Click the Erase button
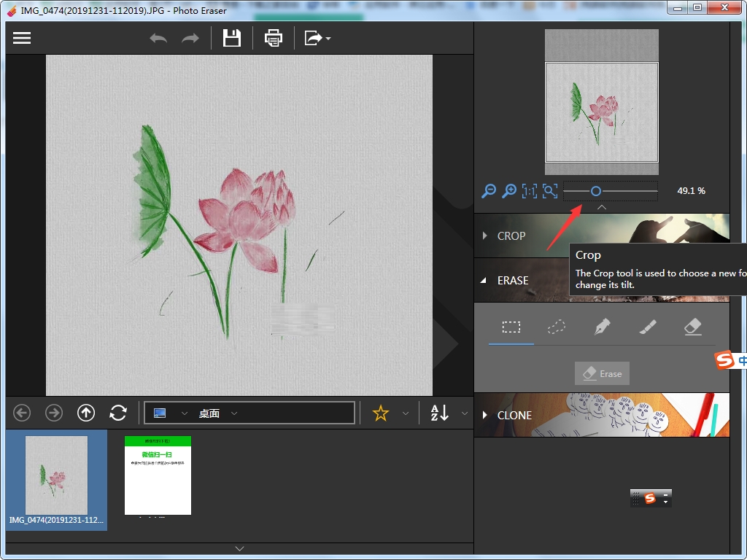Viewport: 747px width, 560px height. coord(602,373)
